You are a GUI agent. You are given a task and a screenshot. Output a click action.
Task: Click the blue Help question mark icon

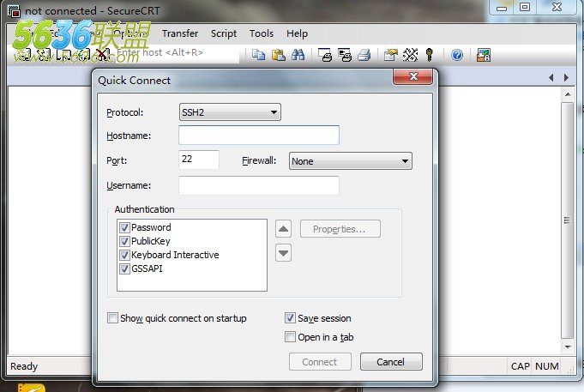point(457,55)
